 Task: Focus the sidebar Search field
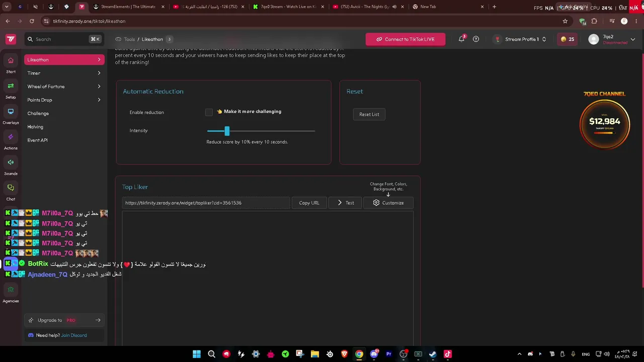[x=64, y=39]
